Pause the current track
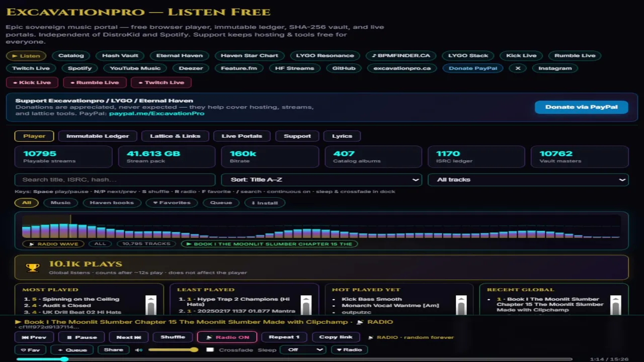The image size is (644, 362). point(82,337)
